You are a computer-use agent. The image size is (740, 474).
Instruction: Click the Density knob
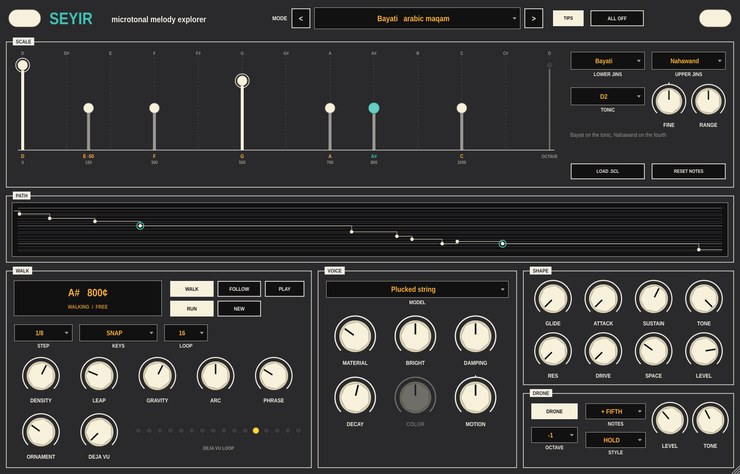(41, 376)
